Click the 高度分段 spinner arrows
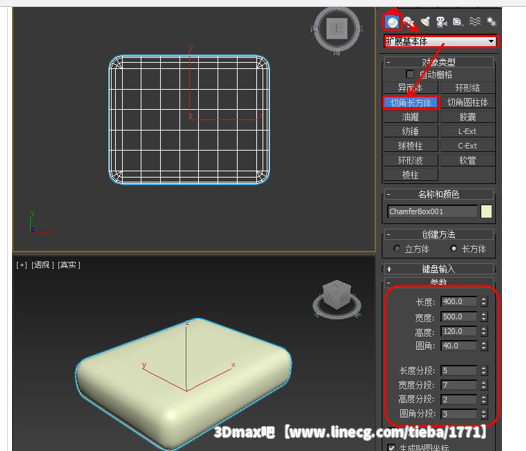 coord(483,399)
